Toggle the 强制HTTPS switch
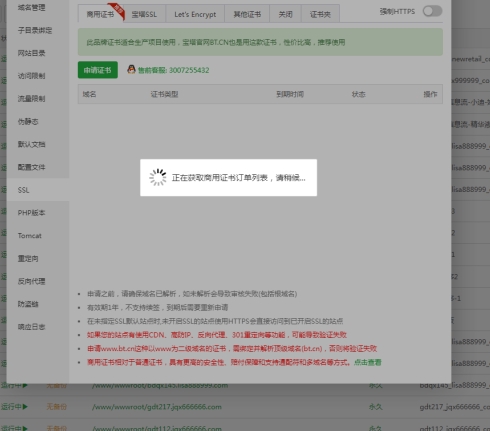This screenshot has width=490, height=431. point(432,11)
